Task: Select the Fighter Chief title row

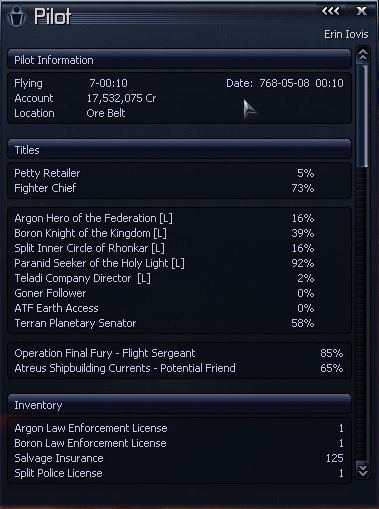Action: pos(179,188)
